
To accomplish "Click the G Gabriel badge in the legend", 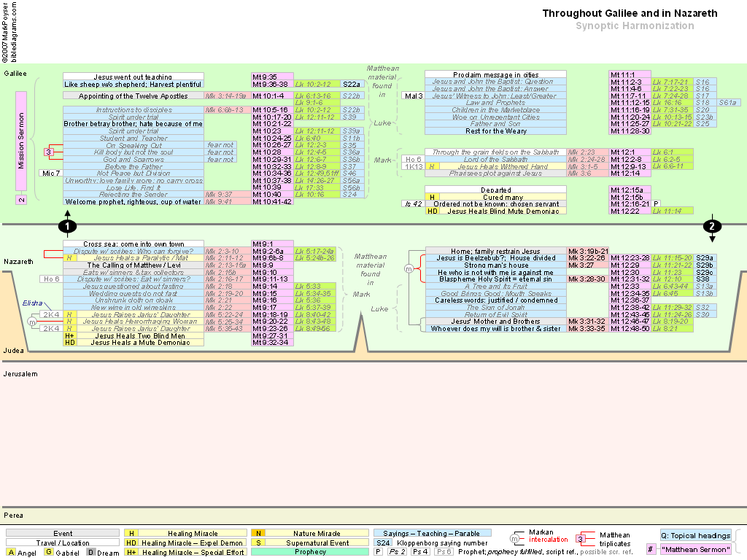I will click(49, 552).
